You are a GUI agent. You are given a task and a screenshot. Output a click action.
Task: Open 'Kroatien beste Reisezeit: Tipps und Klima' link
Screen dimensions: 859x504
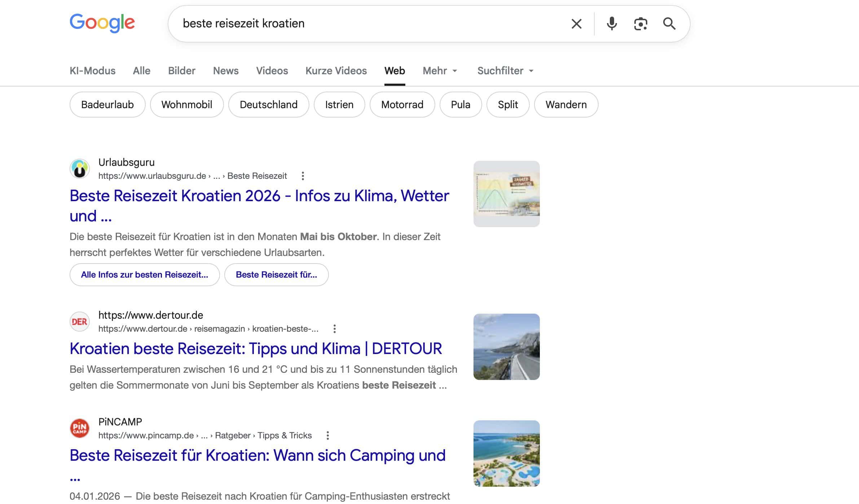pyautogui.click(x=256, y=349)
